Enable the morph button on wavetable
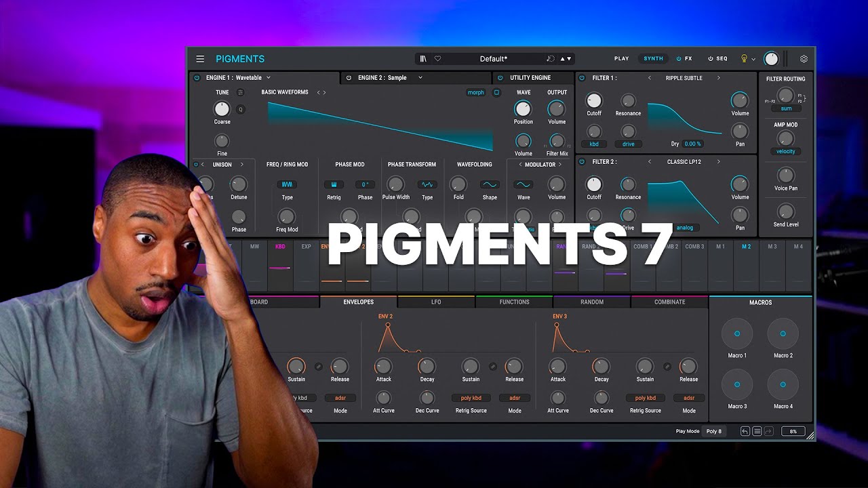The height and width of the screenshot is (488, 868). tap(476, 92)
